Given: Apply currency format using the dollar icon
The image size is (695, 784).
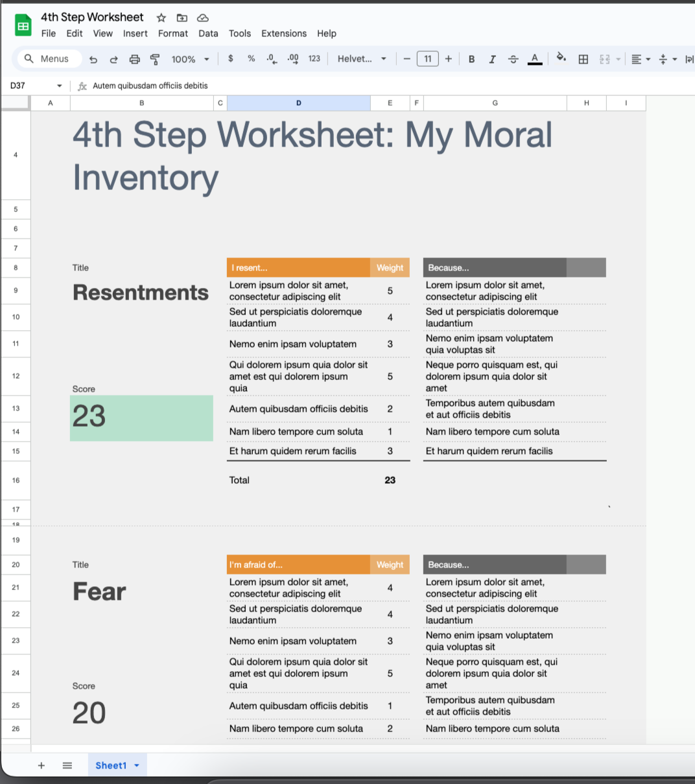Looking at the screenshot, I should tap(231, 58).
